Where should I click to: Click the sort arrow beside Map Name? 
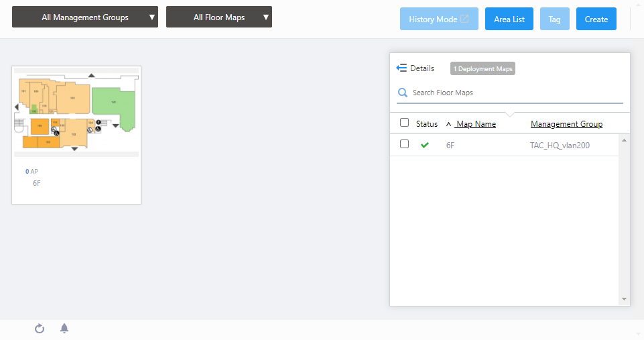(x=448, y=124)
